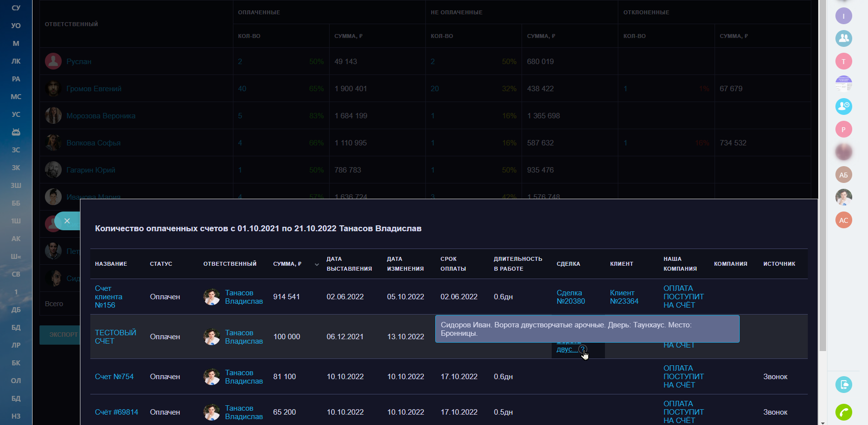Open the orange АС avatar chat
868x425 pixels.
tap(843, 220)
